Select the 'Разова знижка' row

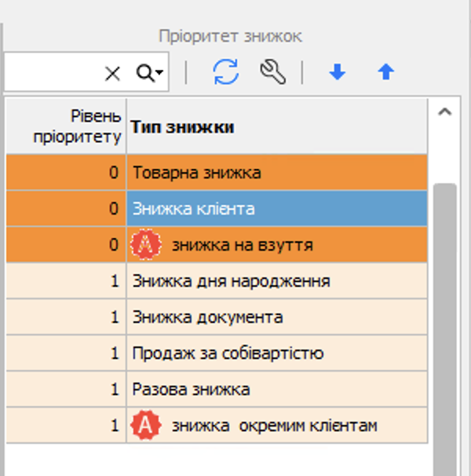[x=217, y=389]
